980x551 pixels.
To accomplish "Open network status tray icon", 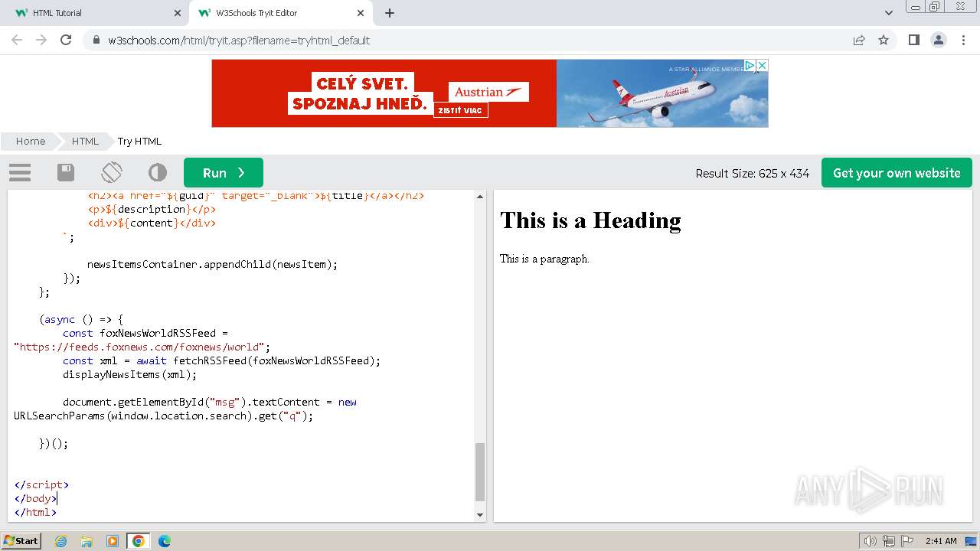I will pos(888,541).
